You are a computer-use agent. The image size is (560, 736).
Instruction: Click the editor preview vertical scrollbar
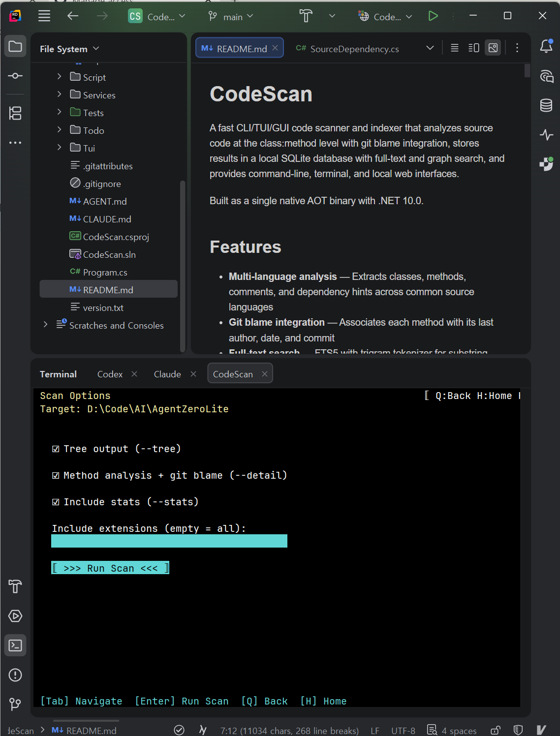coord(527,71)
